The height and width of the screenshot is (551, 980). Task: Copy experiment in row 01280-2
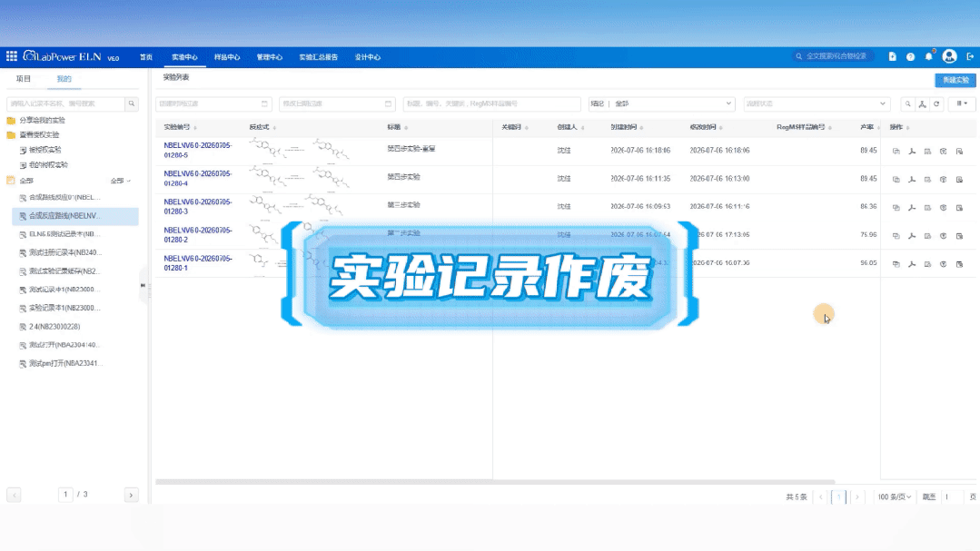click(x=896, y=236)
